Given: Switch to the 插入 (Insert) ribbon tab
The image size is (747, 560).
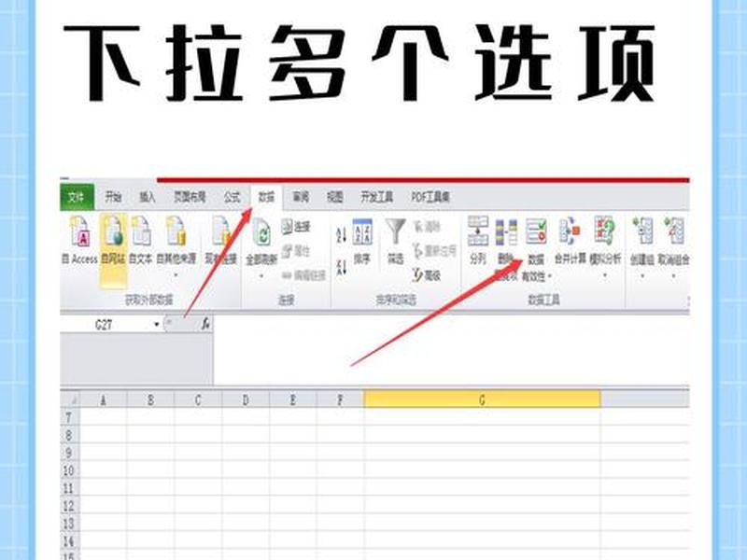Looking at the screenshot, I should [x=148, y=197].
